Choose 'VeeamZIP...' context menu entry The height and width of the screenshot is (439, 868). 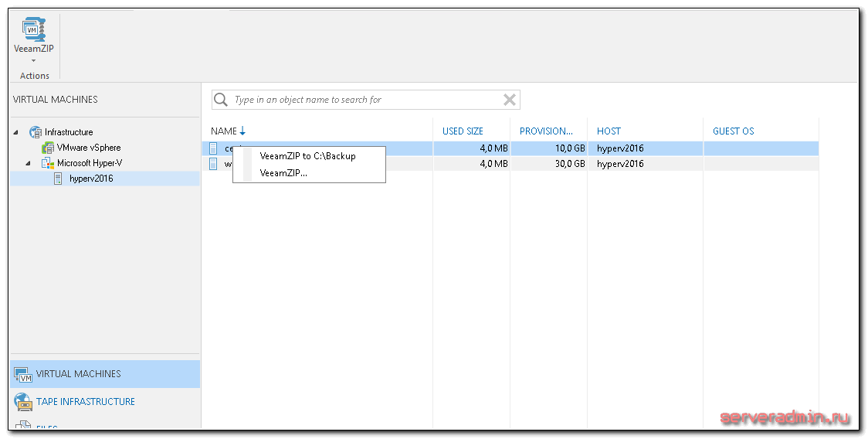point(283,173)
